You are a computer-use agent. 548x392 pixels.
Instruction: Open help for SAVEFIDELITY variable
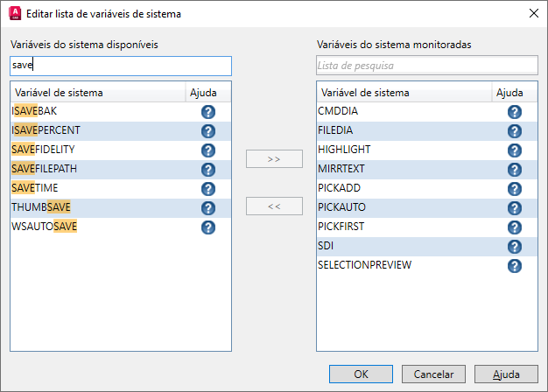pos(208,150)
